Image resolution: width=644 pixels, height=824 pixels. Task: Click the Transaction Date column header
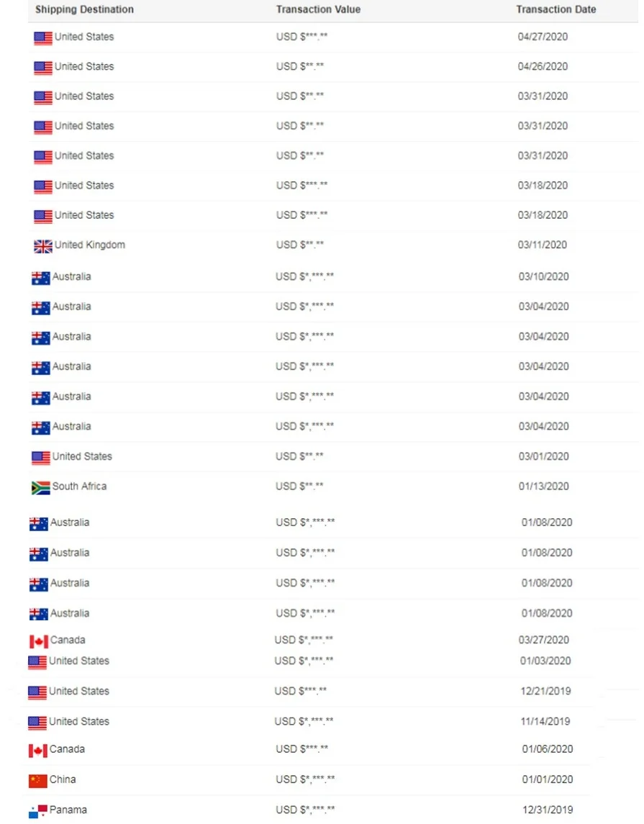(x=556, y=9)
